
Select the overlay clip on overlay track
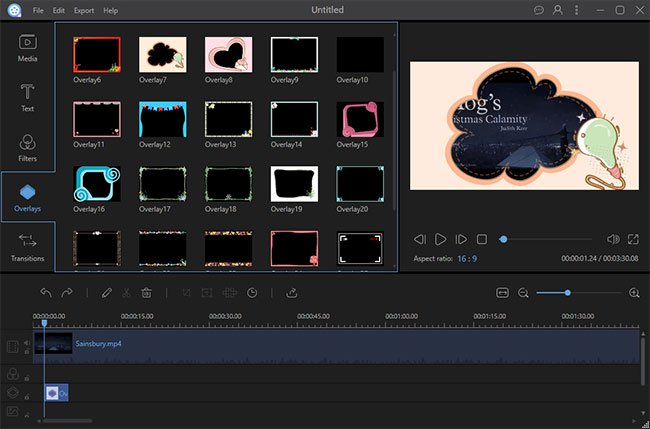tap(56, 393)
